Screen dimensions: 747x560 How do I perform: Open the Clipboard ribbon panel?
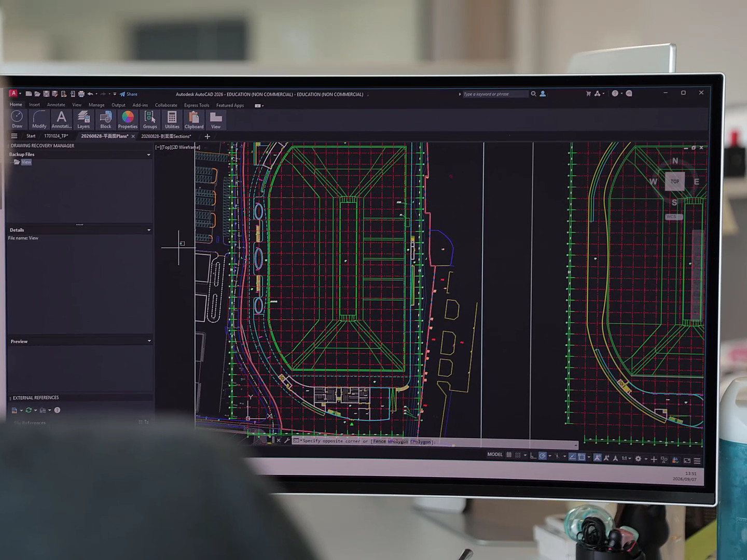point(194,120)
